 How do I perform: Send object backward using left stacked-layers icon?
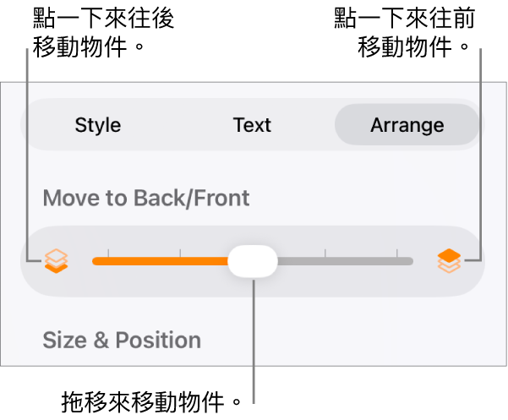[x=57, y=261]
